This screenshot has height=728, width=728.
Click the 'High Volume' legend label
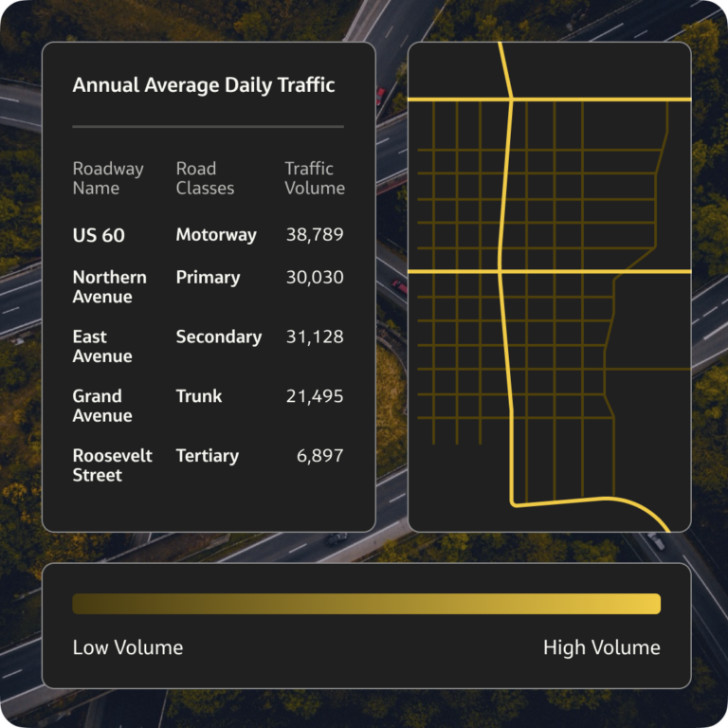[602, 647]
